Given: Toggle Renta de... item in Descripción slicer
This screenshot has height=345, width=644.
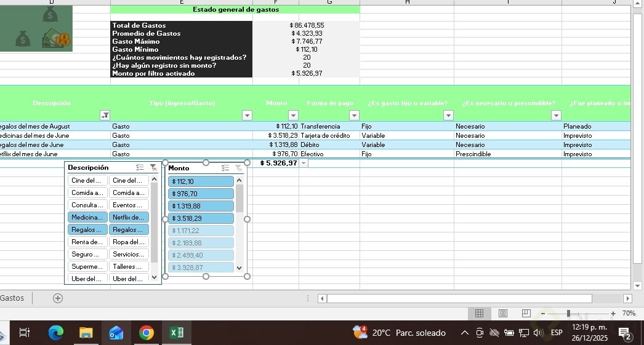Looking at the screenshot, I should click(x=87, y=242).
